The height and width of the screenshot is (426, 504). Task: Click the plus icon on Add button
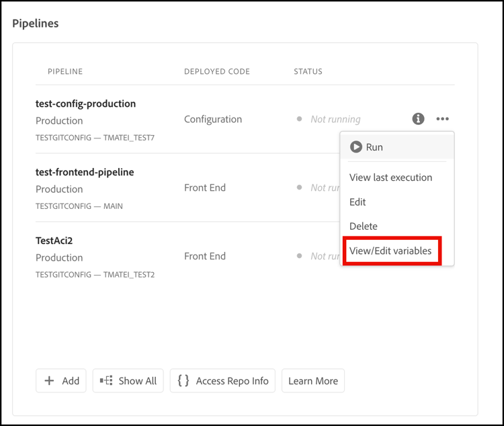coord(49,381)
